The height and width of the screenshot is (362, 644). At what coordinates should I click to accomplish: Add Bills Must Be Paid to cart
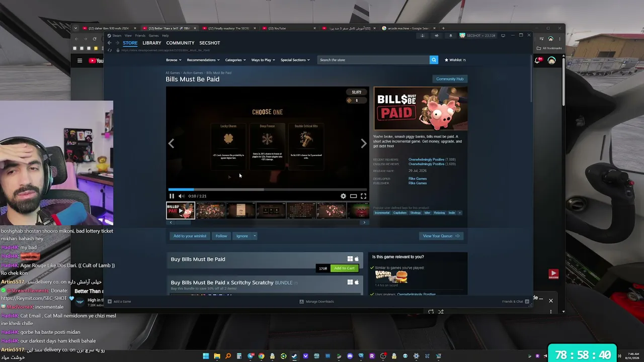coord(344,268)
